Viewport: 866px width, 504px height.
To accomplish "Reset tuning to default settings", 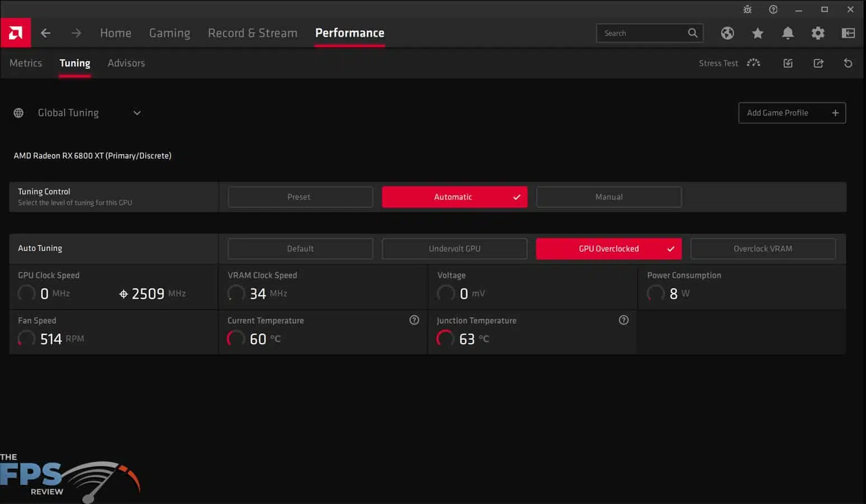I will coord(848,63).
